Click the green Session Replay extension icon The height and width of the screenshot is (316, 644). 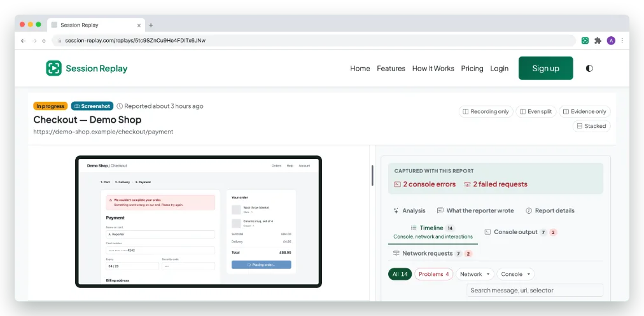585,41
